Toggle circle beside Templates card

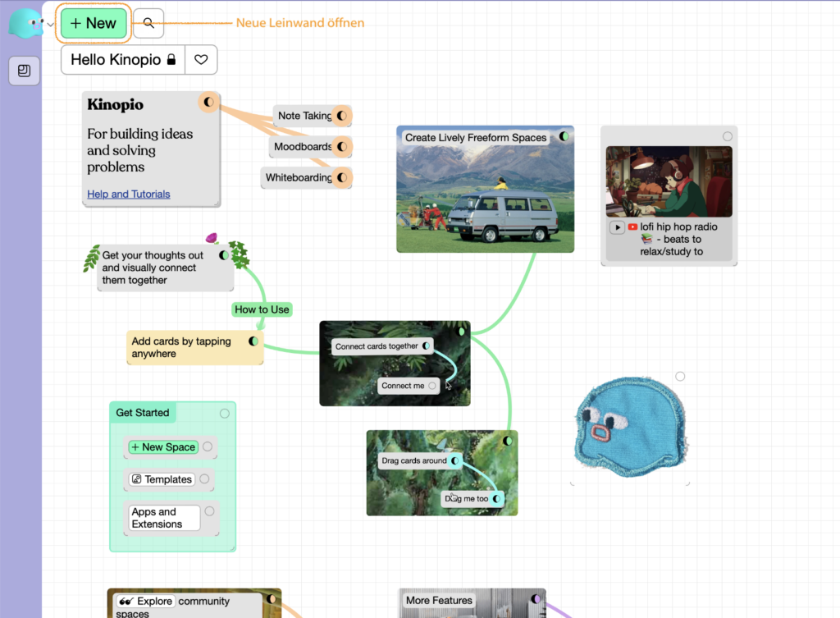coord(204,479)
